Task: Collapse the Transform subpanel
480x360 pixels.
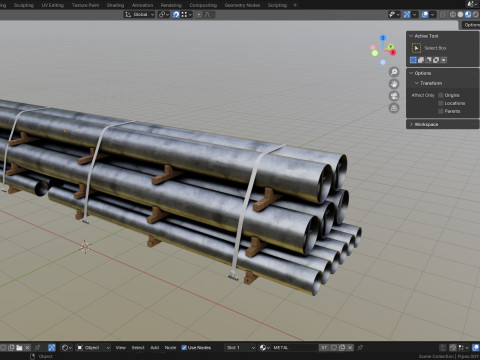Action: (x=416, y=83)
